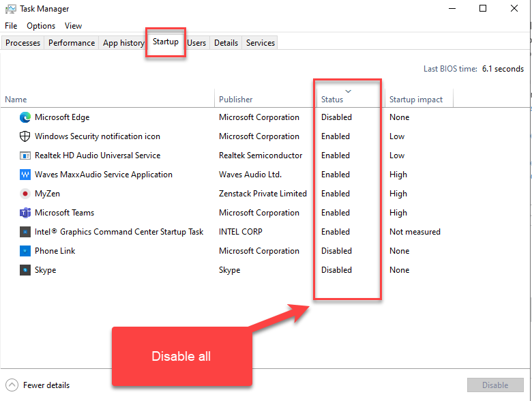Select the Startup tab
The image size is (532, 401).
166,42
